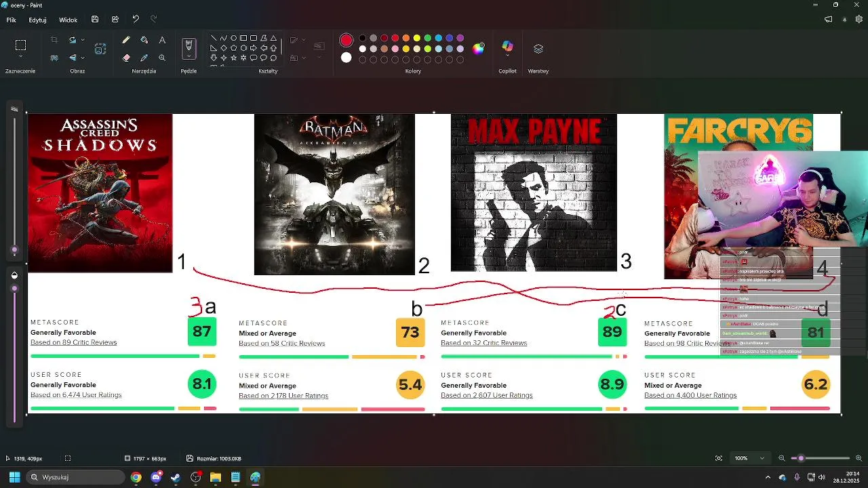868x488 pixels.
Task: Show hidden system tray icons
Action: pyautogui.click(x=768, y=477)
